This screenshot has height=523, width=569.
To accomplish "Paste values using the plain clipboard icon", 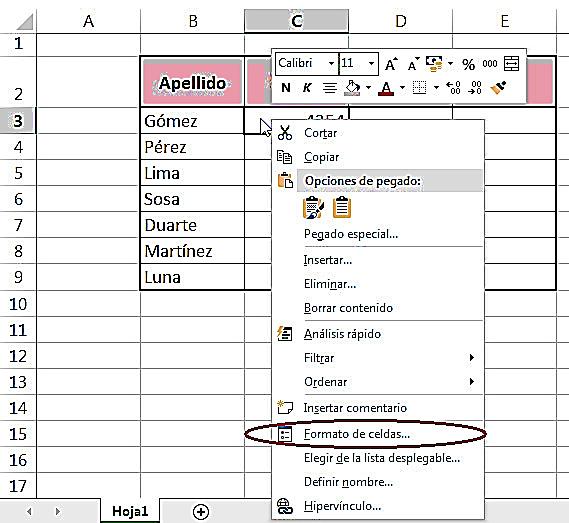I will 342,207.
